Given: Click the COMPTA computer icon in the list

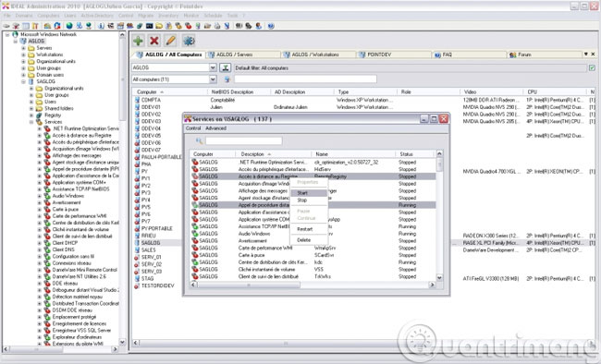Looking at the screenshot, I should tap(137, 100).
